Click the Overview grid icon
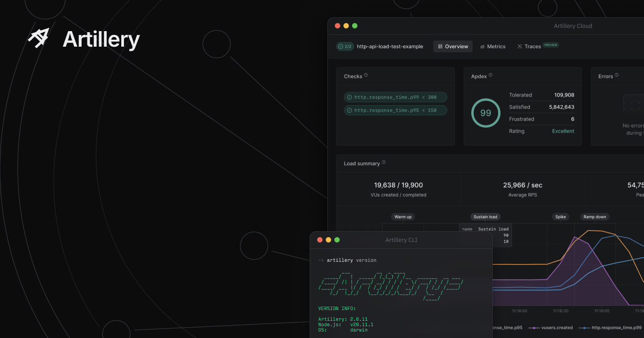Viewport: 644px width, 338px height. tap(440, 47)
